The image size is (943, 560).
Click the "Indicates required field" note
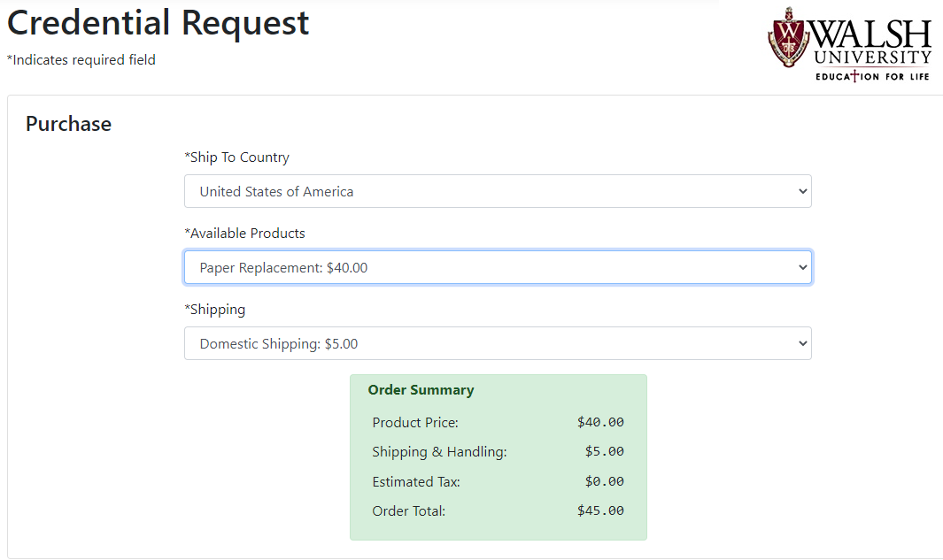[x=81, y=60]
